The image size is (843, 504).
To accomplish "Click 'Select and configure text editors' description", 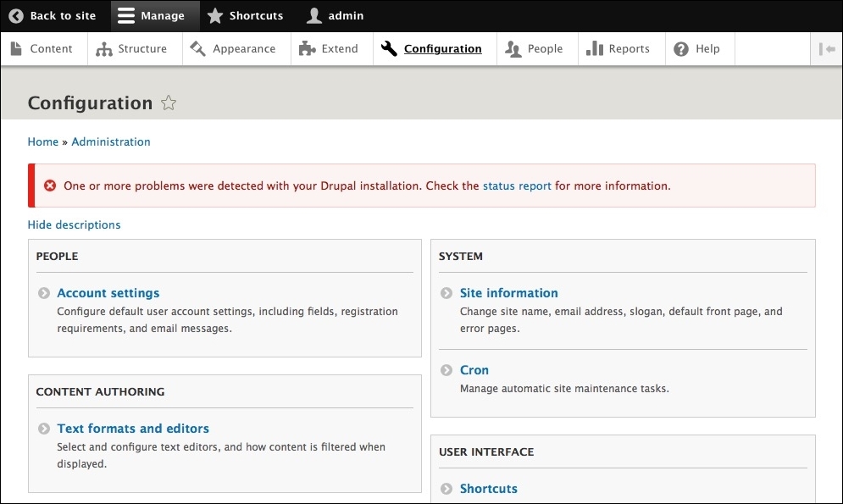I will pyautogui.click(x=221, y=455).
